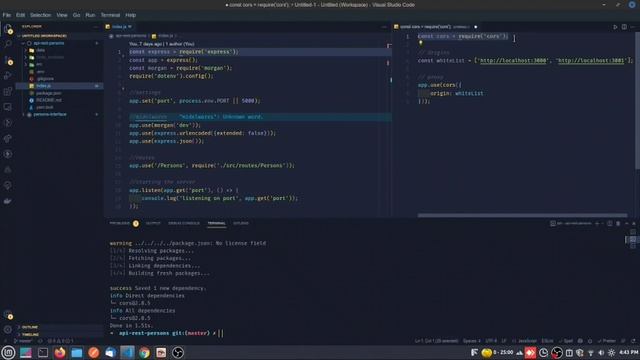Open the Source Control view

coord(8,60)
